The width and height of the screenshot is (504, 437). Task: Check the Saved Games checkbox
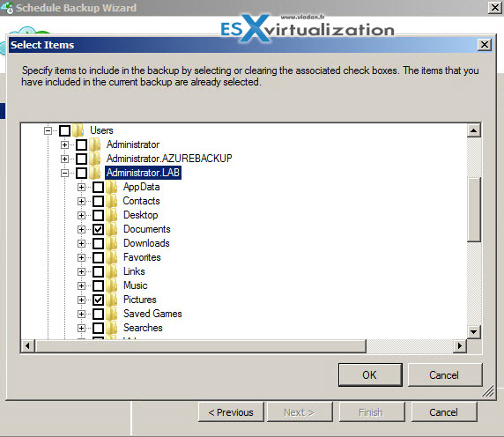pyautogui.click(x=98, y=314)
